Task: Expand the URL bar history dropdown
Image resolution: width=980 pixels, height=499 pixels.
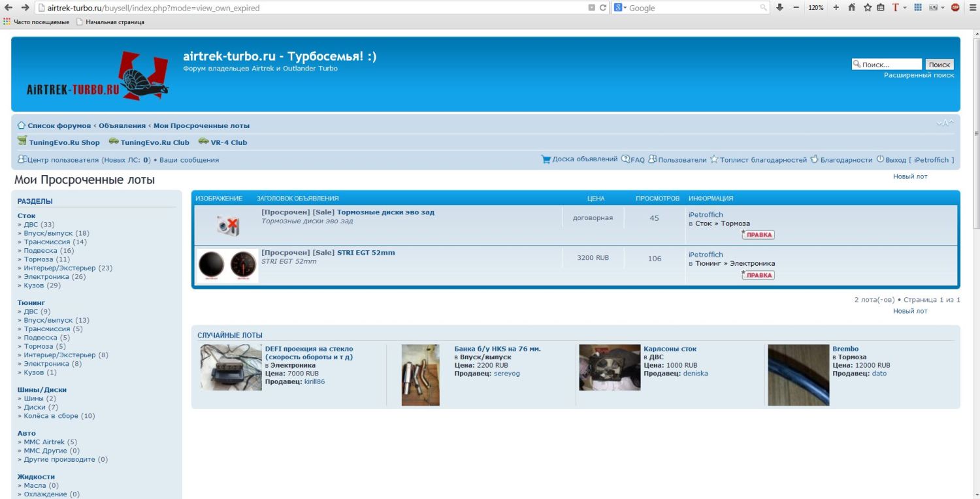Action: click(x=591, y=8)
